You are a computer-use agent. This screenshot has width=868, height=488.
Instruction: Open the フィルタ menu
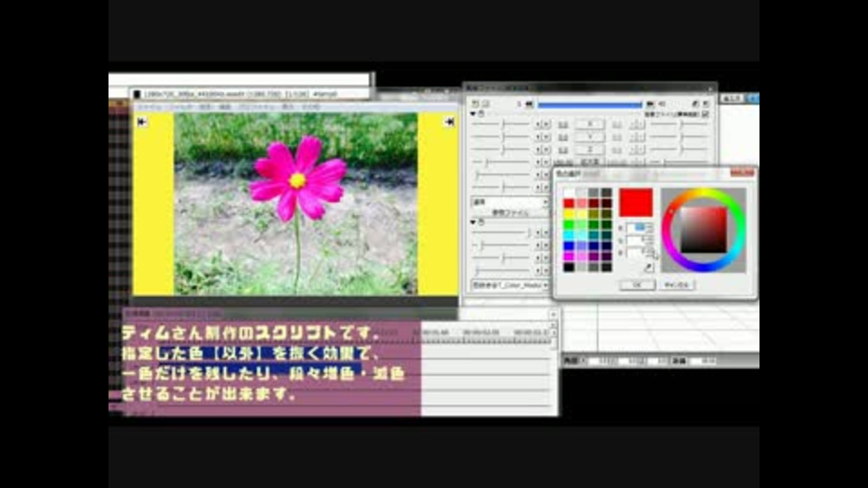(181, 107)
